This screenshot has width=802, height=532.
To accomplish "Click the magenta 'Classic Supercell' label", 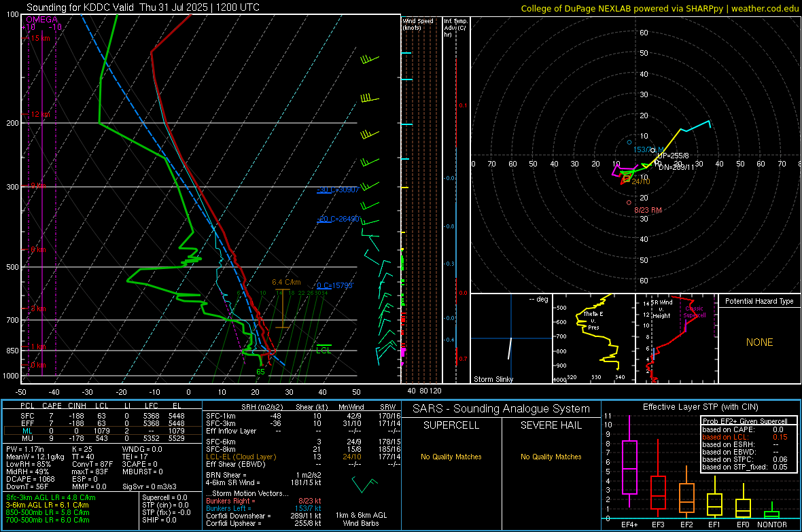I will pos(695,312).
